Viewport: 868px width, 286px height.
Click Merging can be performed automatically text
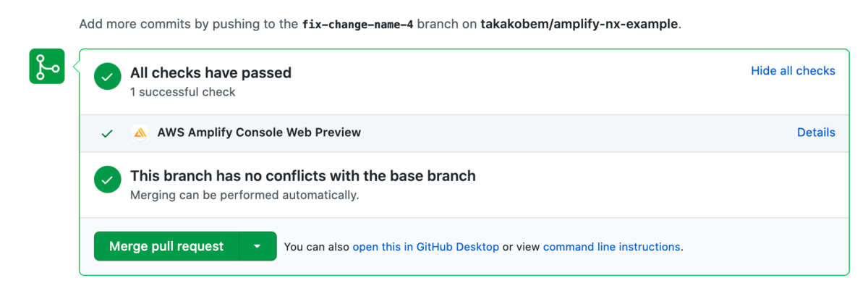tap(244, 195)
